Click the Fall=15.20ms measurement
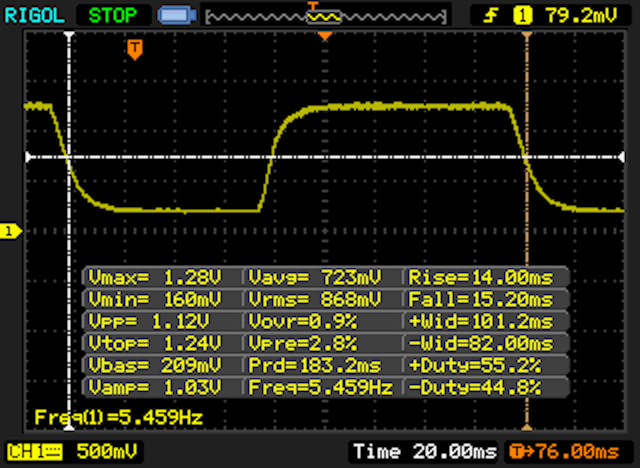 coord(481,299)
